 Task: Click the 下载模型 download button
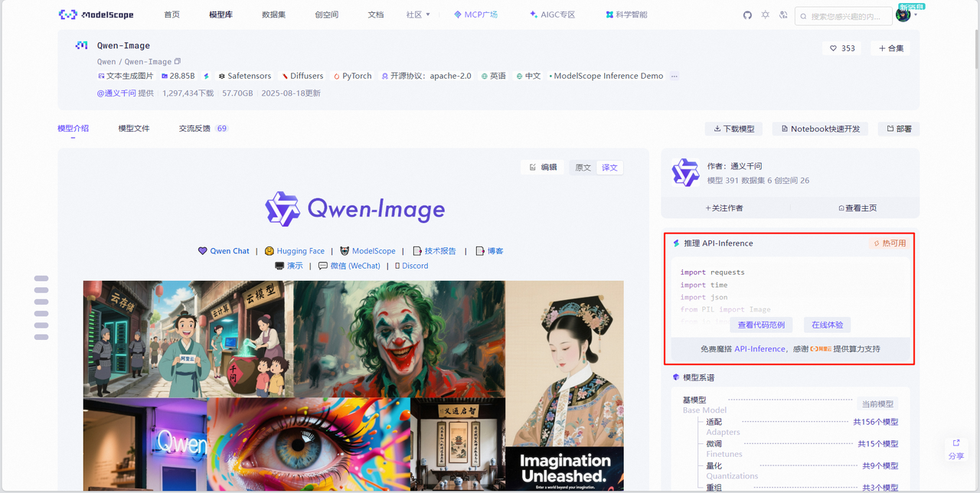click(733, 129)
